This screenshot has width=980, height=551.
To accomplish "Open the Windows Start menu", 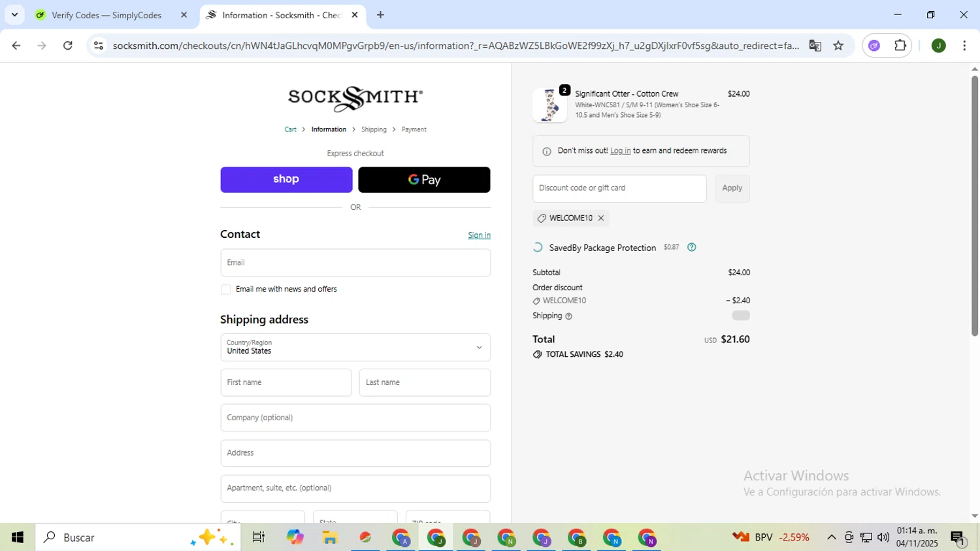I will coord(18,537).
